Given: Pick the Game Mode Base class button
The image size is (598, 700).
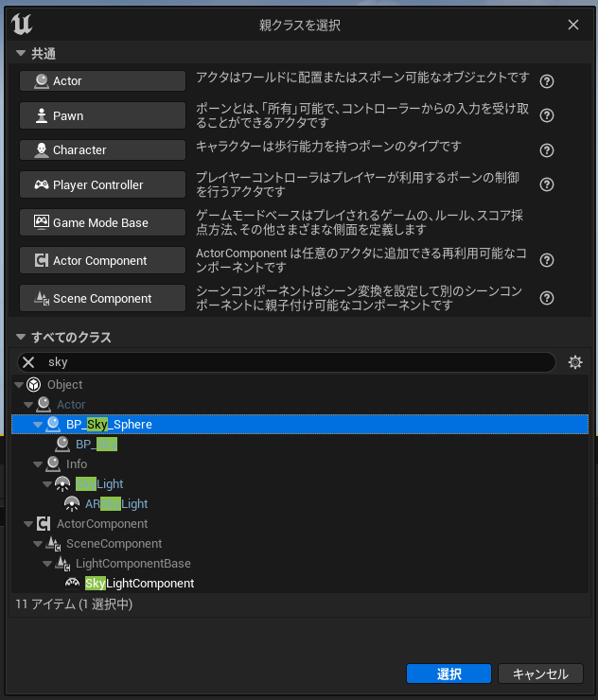Looking at the screenshot, I should tap(102, 222).
